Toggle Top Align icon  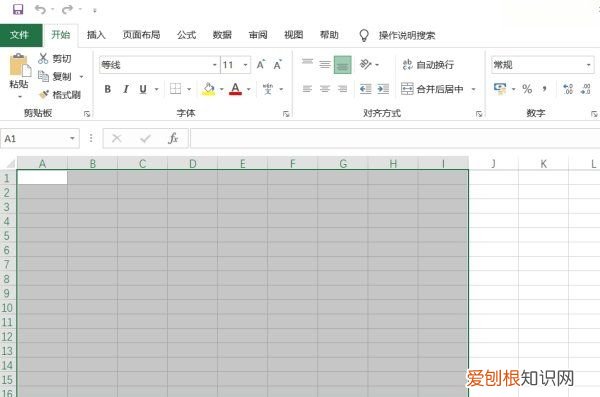307,62
